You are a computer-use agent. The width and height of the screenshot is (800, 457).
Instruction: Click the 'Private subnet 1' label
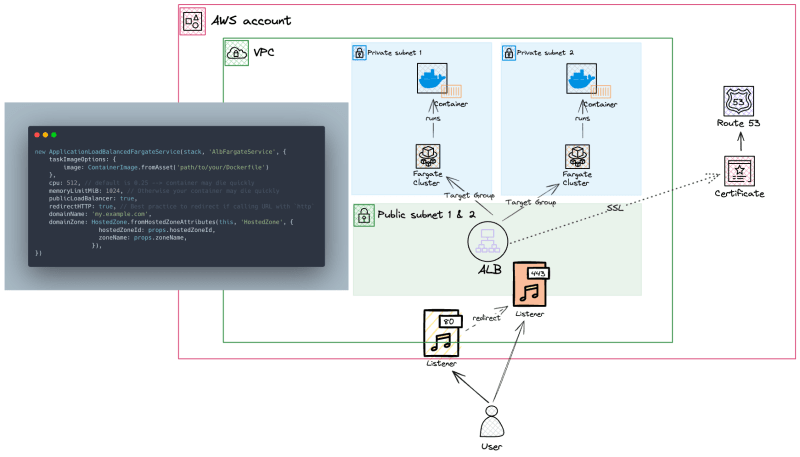394,53
